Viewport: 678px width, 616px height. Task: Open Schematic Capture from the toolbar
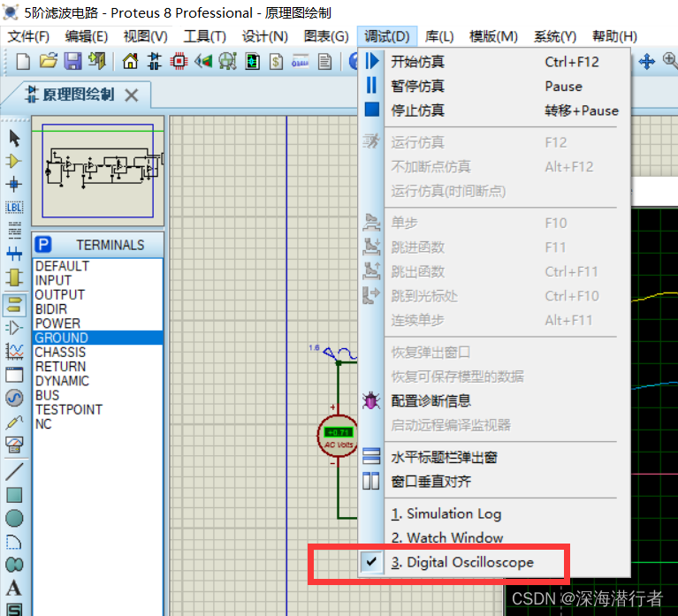coord(155,61)
